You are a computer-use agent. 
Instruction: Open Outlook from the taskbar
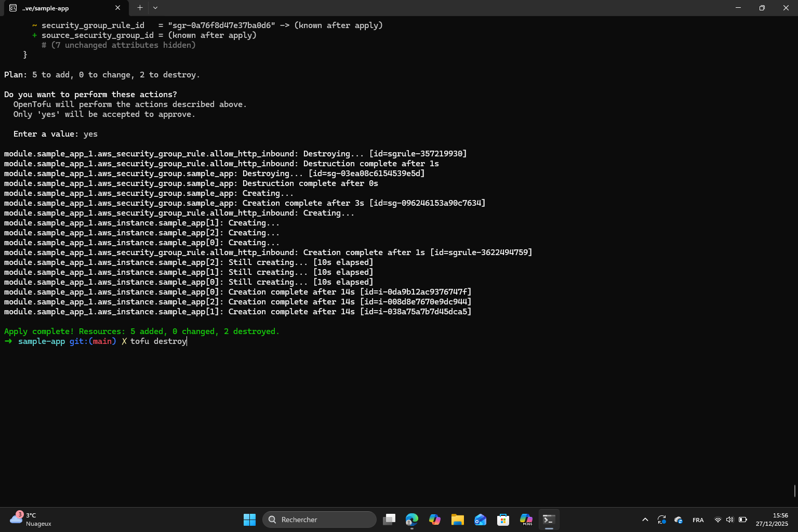click(x=480, y=519)
